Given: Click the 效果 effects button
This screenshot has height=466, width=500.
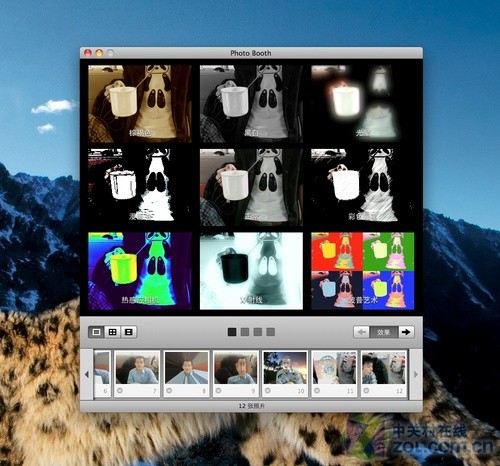Looking at the screenshot, I should [384, 332].
